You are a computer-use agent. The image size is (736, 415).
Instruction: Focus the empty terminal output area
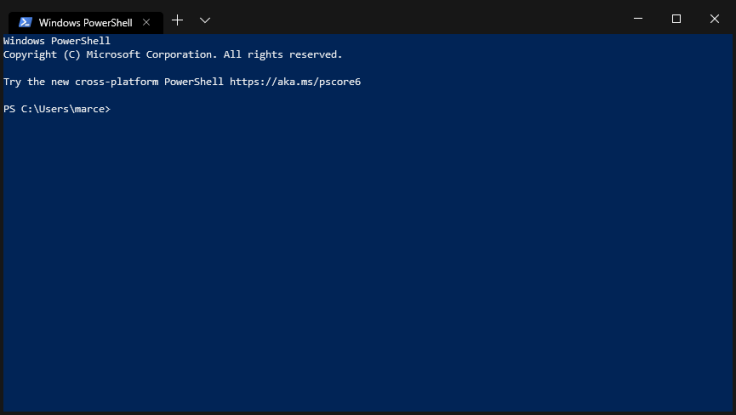tap(368, 260)
